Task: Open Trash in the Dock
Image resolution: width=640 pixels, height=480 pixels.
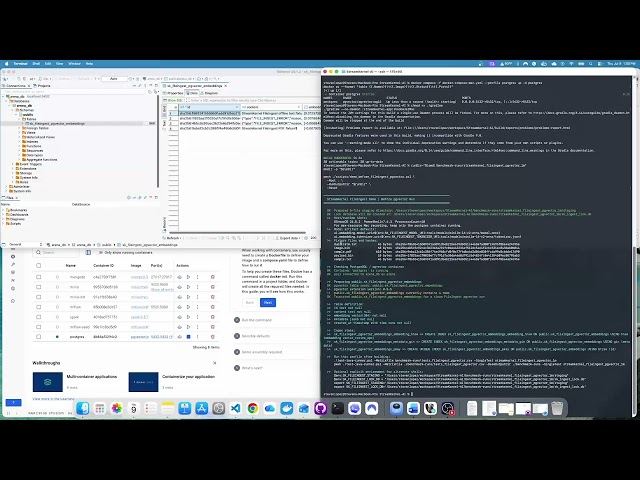Action: tap(557, 408)
